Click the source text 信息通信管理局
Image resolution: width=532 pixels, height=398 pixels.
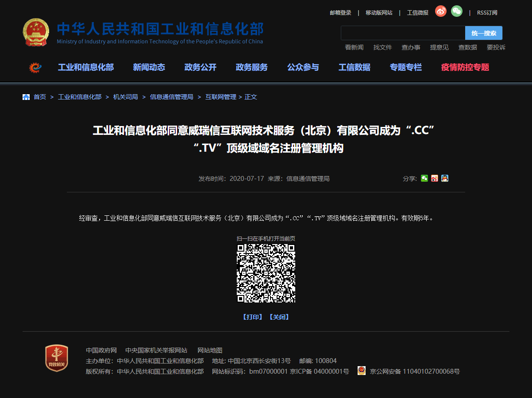308,179
